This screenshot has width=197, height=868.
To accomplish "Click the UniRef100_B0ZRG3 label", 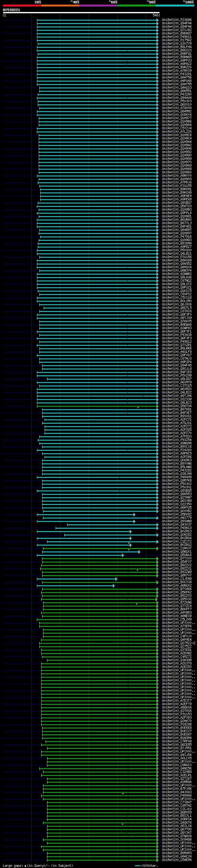I will click(177, 531).
